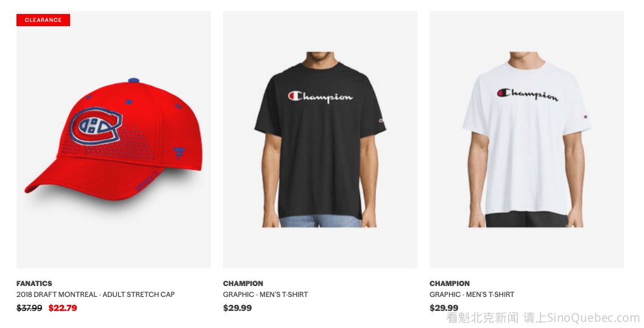
Task: Open the white Champion t-shirt image
Action: point(526,139)
